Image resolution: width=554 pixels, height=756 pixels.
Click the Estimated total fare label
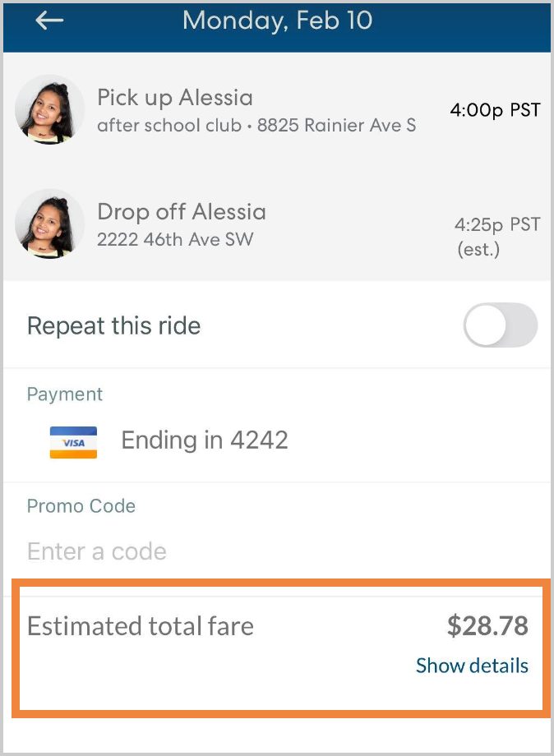pos(141,626)
